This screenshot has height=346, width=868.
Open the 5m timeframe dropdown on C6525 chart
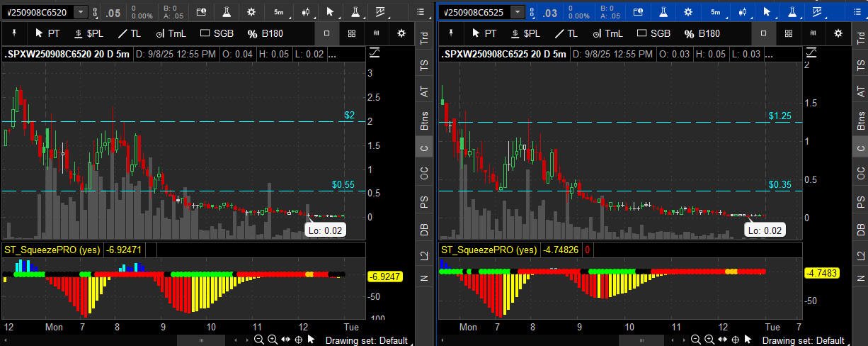coord(716,12)
